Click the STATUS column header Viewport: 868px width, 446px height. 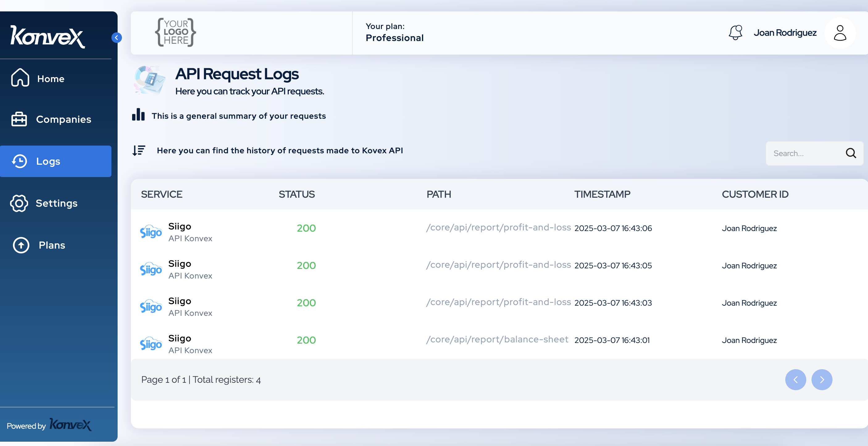click(x=297, y=194)
